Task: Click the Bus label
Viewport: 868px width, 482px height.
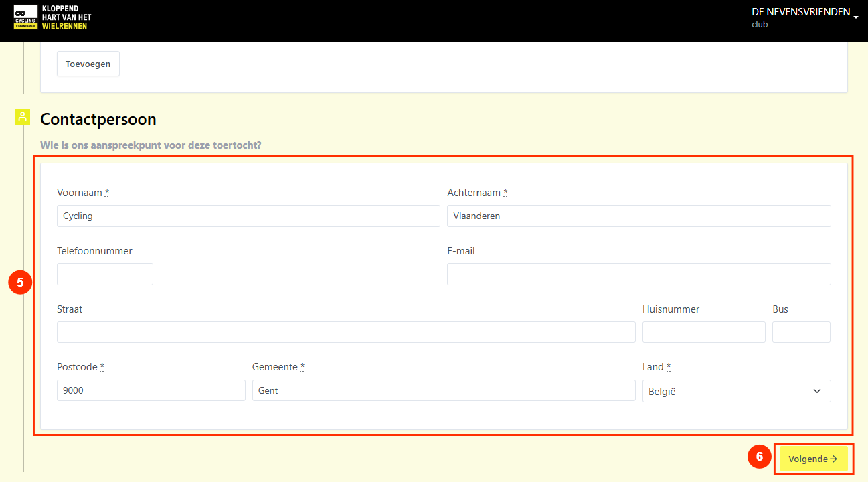Action: click(780, 309)
